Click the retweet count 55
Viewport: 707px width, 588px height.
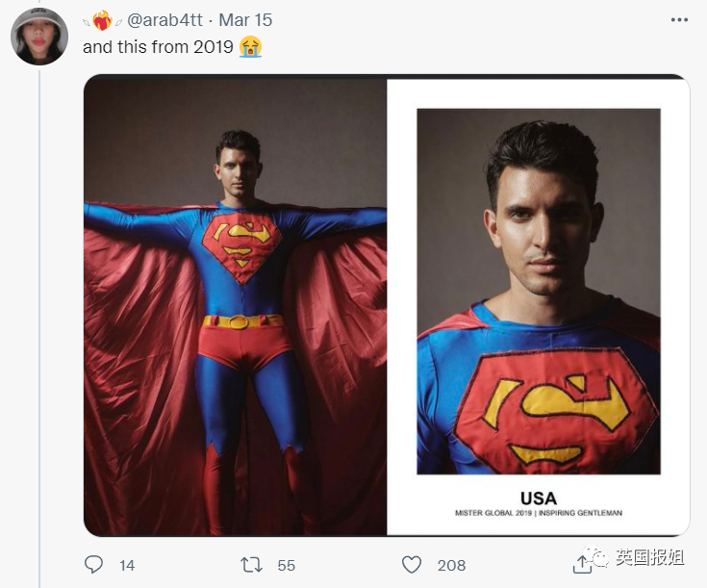tap(287, 566)
